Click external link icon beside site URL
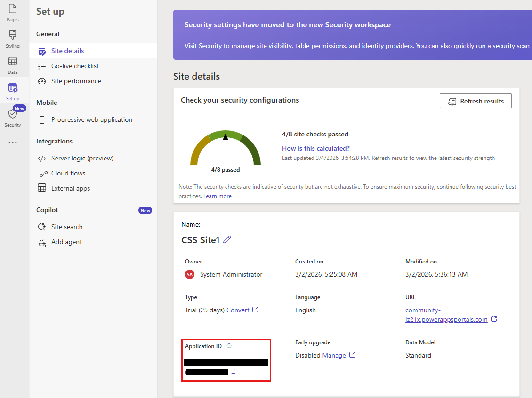 494,319
